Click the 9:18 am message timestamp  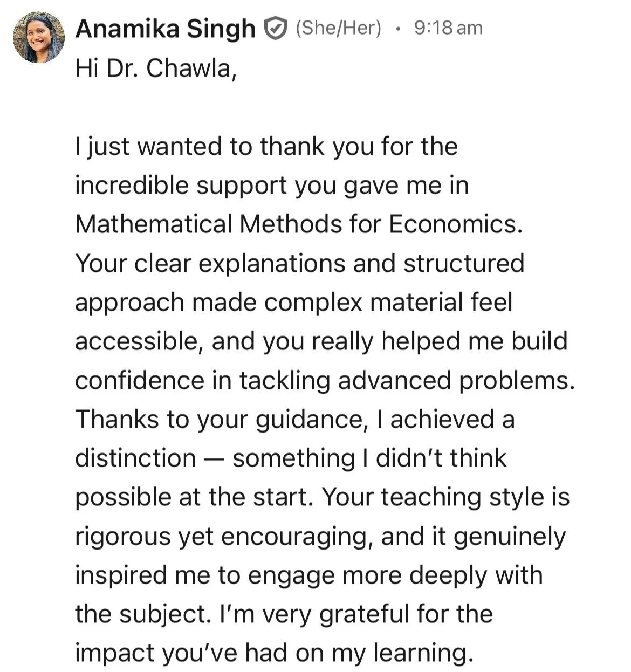448,28
